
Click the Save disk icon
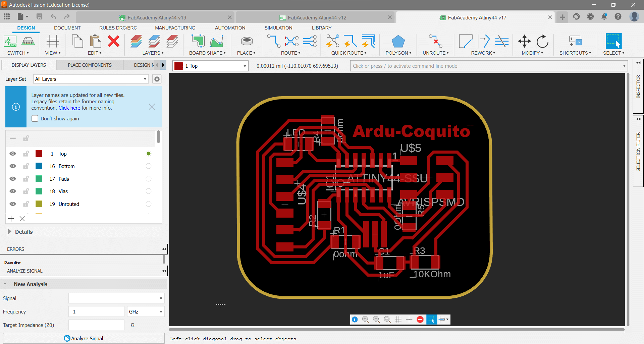coord(39,16)
